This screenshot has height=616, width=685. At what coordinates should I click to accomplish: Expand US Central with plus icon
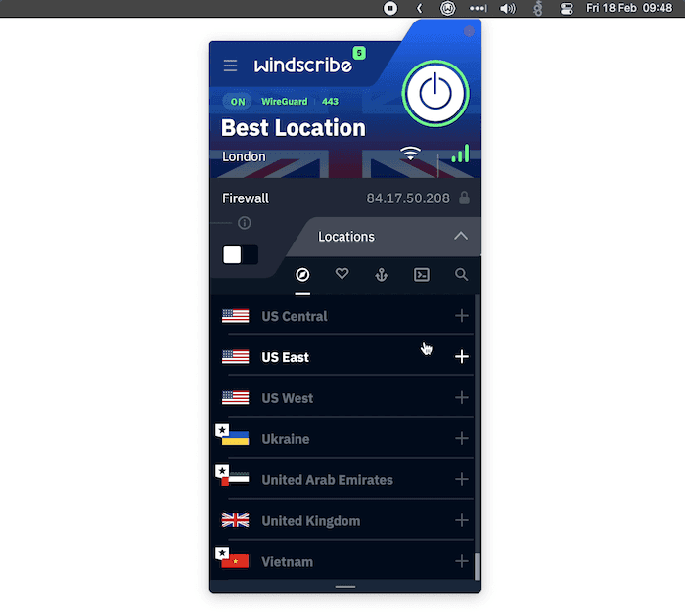tap(461, 316)
